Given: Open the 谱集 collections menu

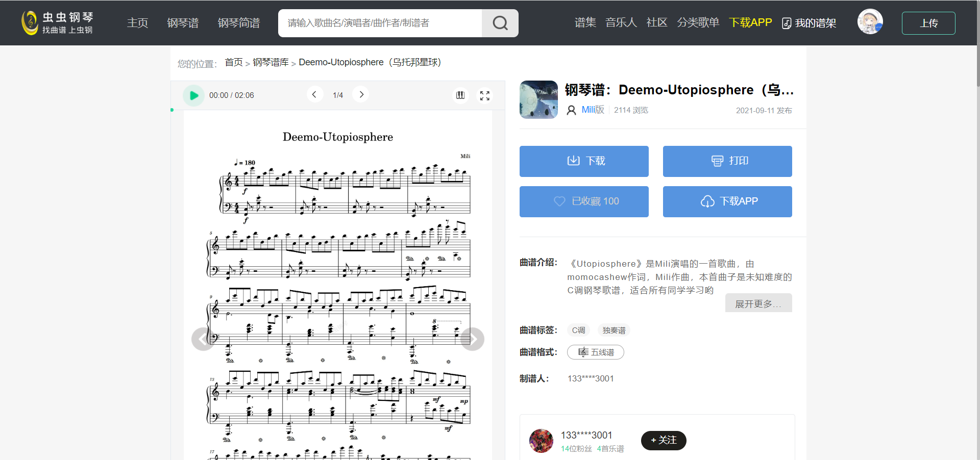Looking at the screenshot, I should [585, 22].
